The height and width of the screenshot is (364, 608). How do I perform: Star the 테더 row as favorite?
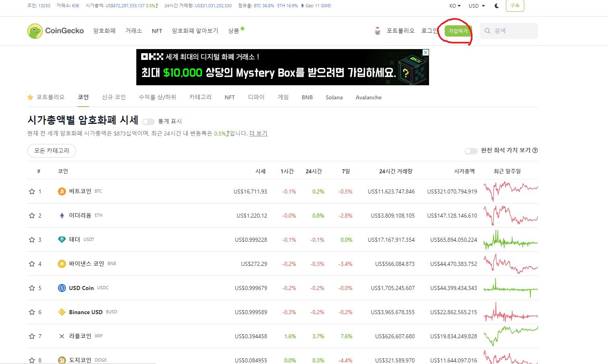point(32,240)
